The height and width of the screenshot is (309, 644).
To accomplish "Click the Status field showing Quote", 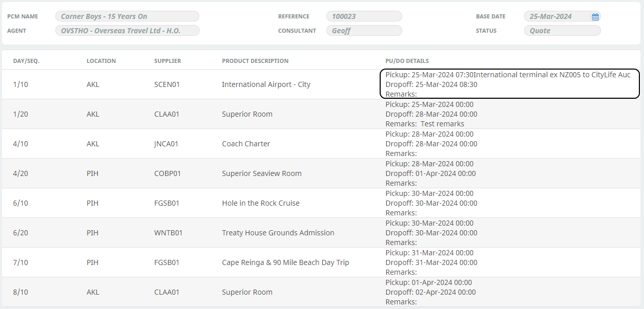I will (x=562, y=31).
